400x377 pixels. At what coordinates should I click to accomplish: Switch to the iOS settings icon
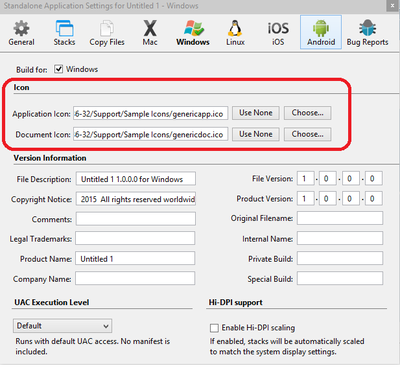[278, 28]
